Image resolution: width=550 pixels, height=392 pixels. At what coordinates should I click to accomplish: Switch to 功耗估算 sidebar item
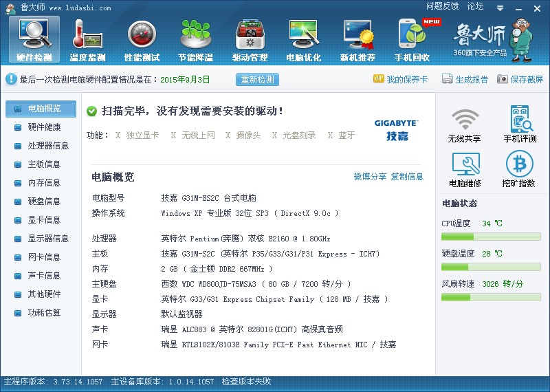44,313
